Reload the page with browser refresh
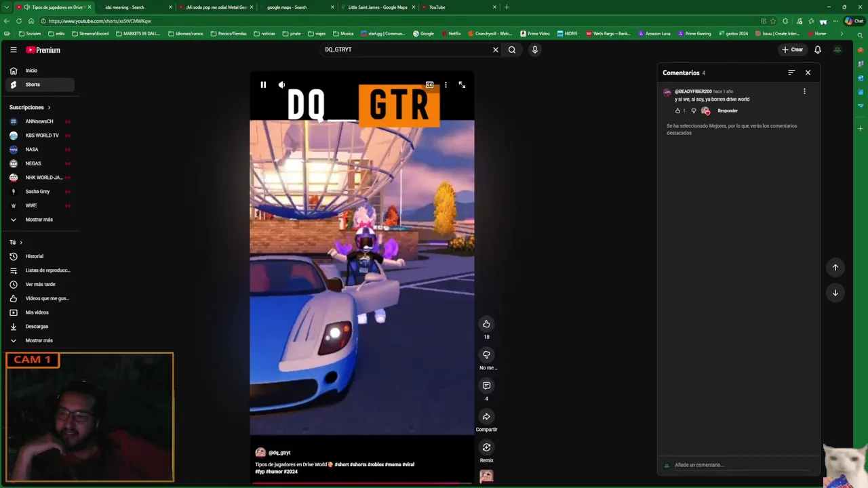Viewport: 868px width, 488px height. click(x=18, y=21)
